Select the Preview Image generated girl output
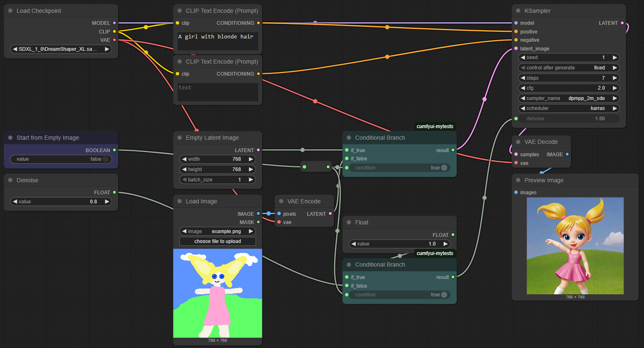644x348 pixels. (575, 246)
